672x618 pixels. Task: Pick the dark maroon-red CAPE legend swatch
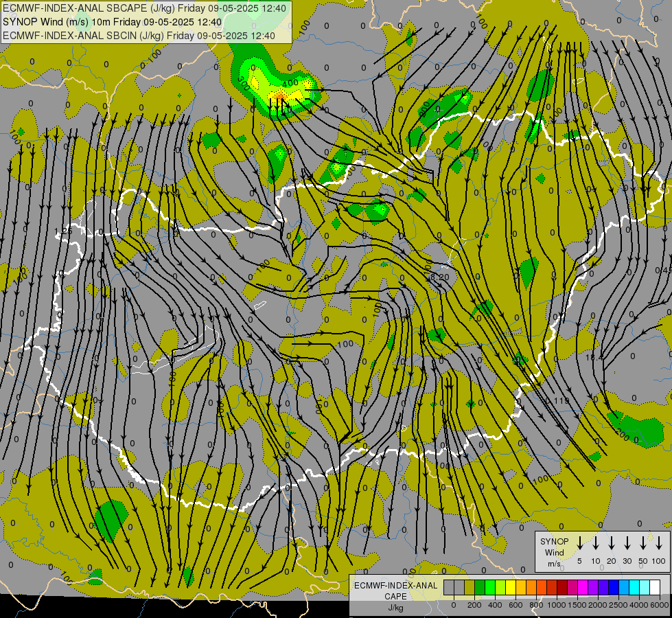click(x=562, y=587)
